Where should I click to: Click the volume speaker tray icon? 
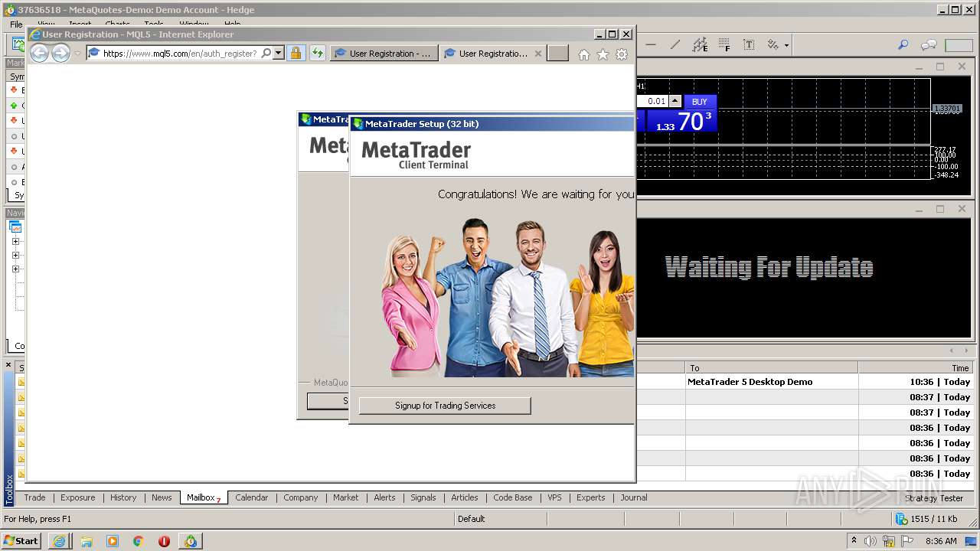click(x=871, y=541)
